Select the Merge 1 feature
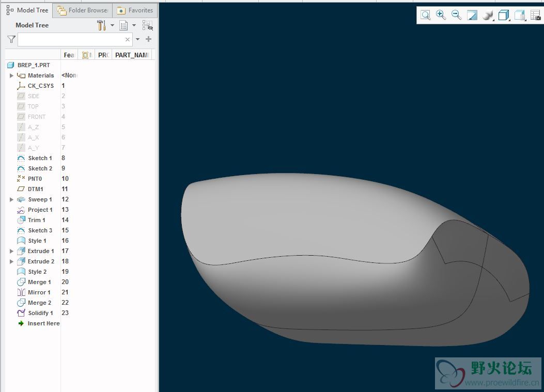Viewport: 544px width, 392px height. (x=39, y=282)
